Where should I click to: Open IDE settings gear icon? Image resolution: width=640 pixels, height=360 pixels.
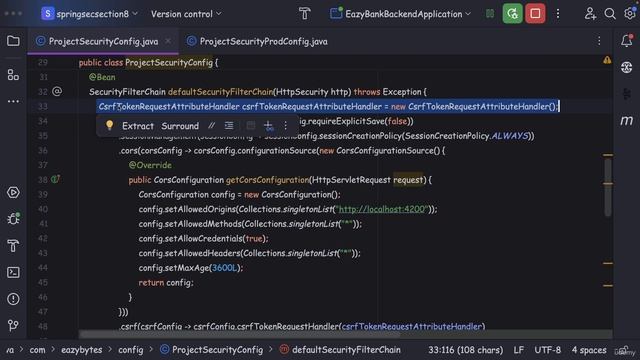coord(630,14)
